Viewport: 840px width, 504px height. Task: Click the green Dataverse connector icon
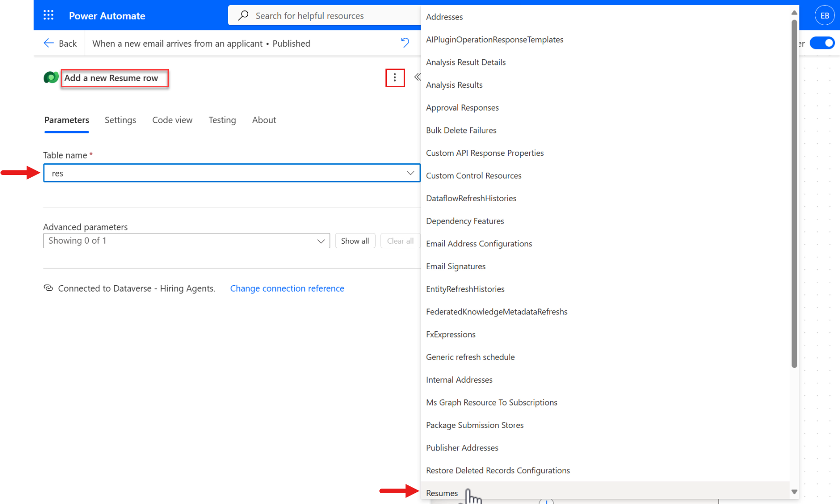click(50, 77)
